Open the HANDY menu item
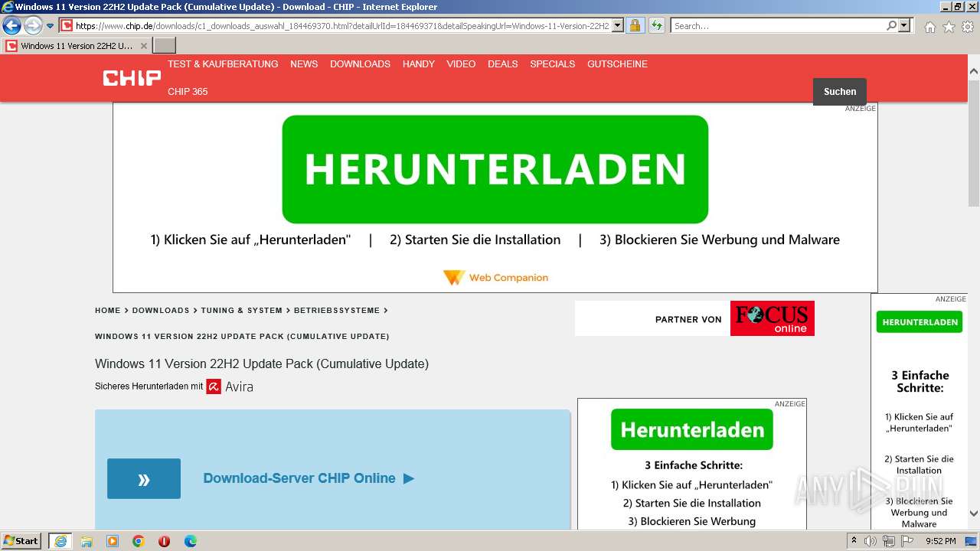Viewport: 980px width, 551px height. (x=419, y=64)
